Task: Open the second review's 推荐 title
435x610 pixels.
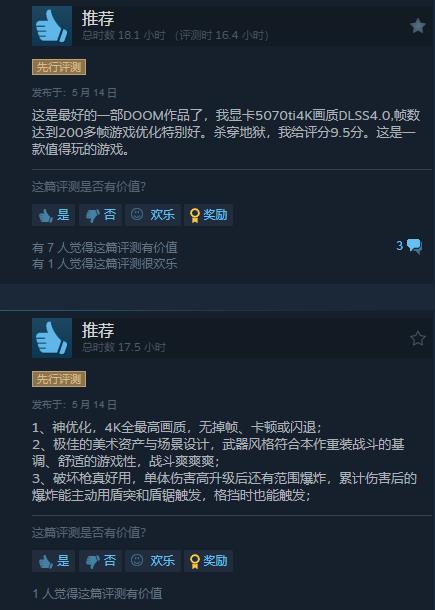Action: coord(98,330)
